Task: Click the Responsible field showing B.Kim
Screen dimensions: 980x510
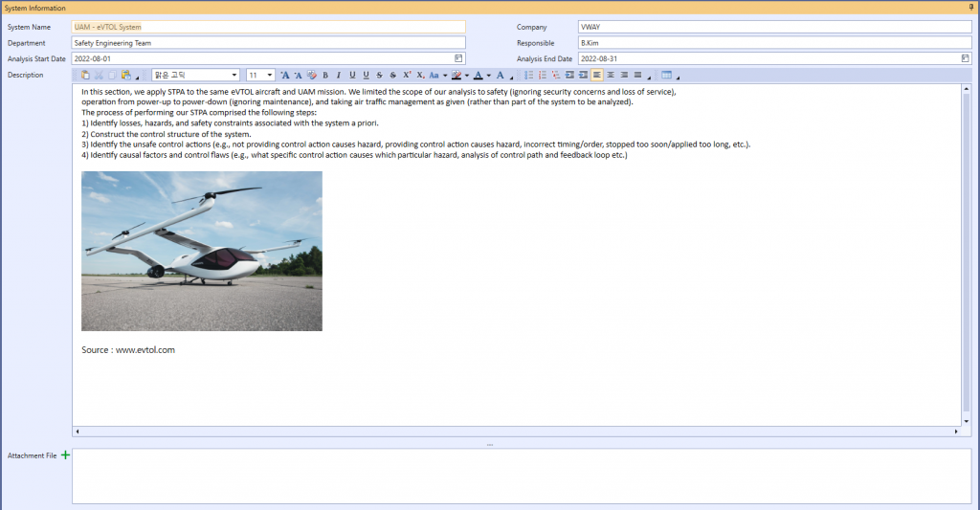Action: tap(775, 42)
